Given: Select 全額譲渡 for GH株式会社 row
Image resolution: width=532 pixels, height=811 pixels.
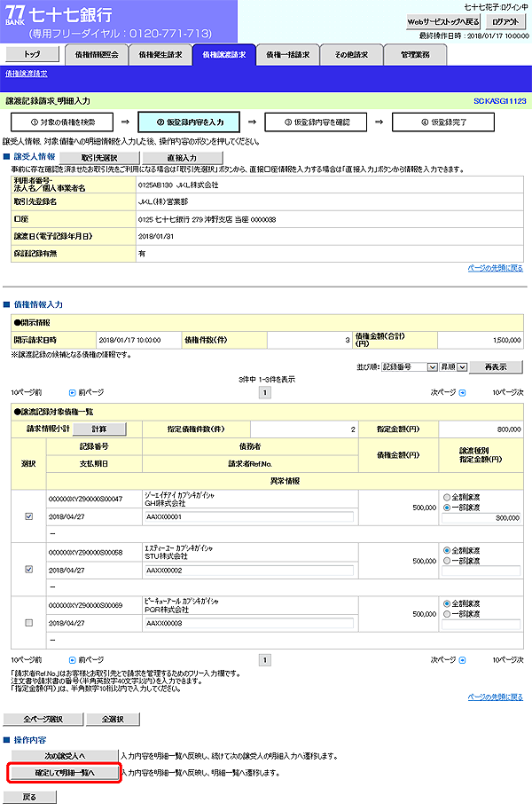Looking at the screenshot, I should (x=447, y=498).
